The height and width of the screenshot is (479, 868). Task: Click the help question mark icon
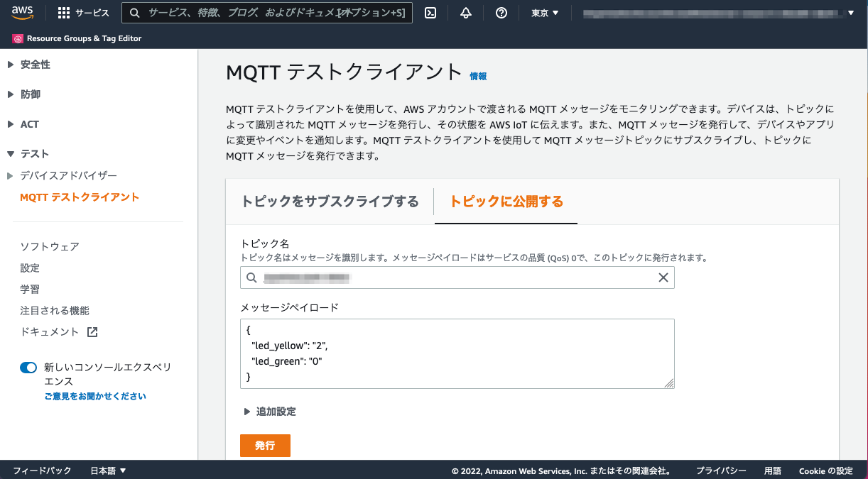coord(501,13)
